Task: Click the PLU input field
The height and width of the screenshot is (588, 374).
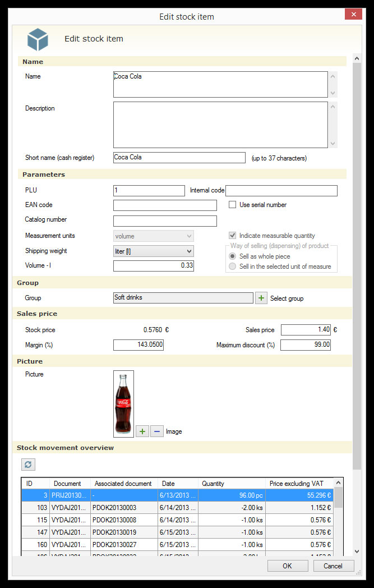Action: pos(149,191)
